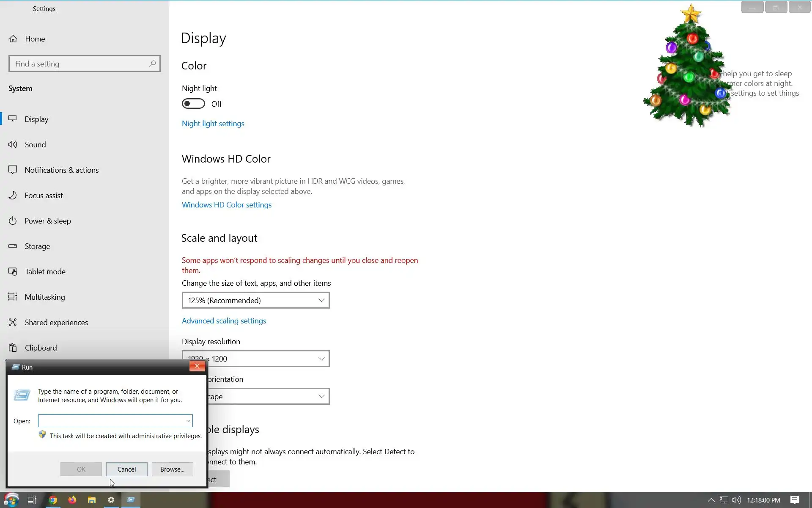Open Firefox from the taskbar
The width and height of the screenshot is (812, 508).
(x=72, y=500)
